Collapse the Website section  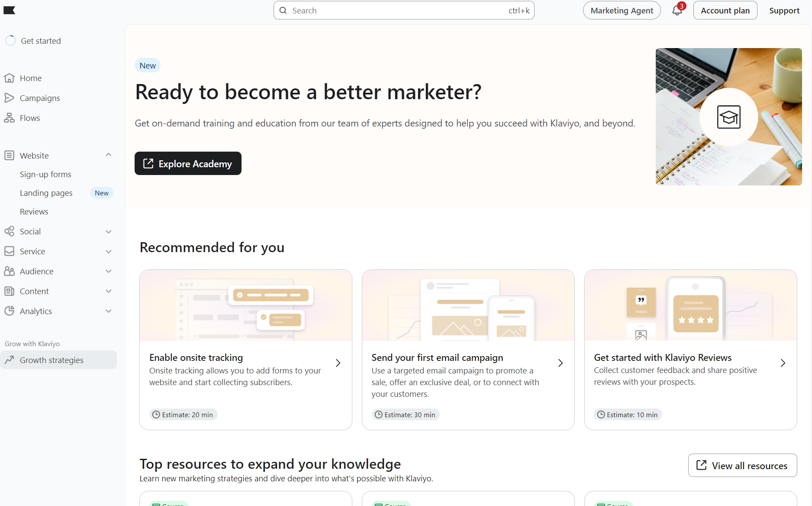point(108,155)
